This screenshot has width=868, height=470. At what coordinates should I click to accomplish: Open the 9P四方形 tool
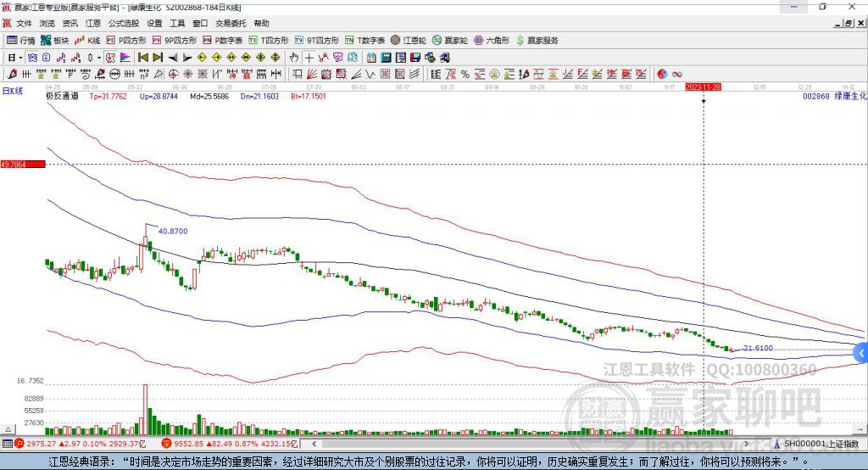[175, 41]
